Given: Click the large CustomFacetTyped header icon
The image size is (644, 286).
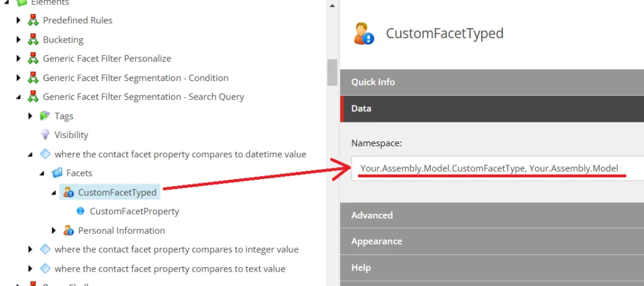Looking at the screenshot, I should tap(364, 34).
